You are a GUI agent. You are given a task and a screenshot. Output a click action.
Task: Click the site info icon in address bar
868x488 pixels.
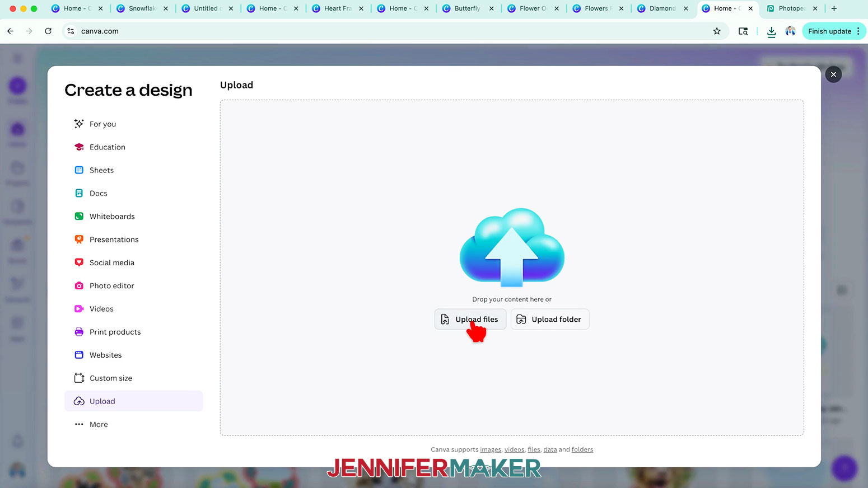coord(71,31)
